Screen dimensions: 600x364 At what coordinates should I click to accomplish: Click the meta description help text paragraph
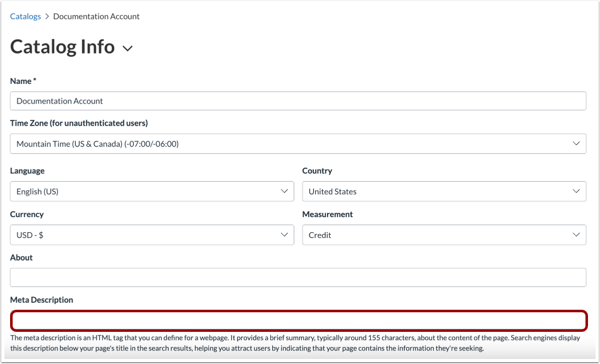pyautogui.click(x=295, y=343)
